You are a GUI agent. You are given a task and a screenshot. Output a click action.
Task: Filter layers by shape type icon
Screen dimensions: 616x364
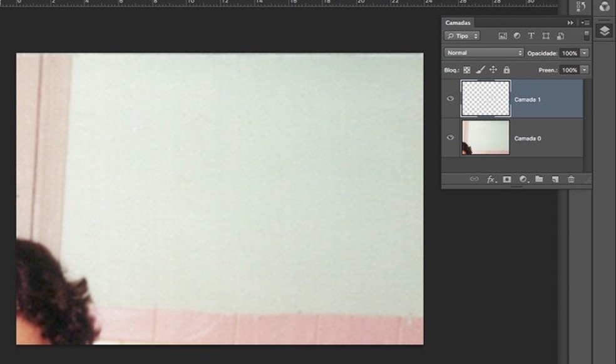click(x=546, y=36)
